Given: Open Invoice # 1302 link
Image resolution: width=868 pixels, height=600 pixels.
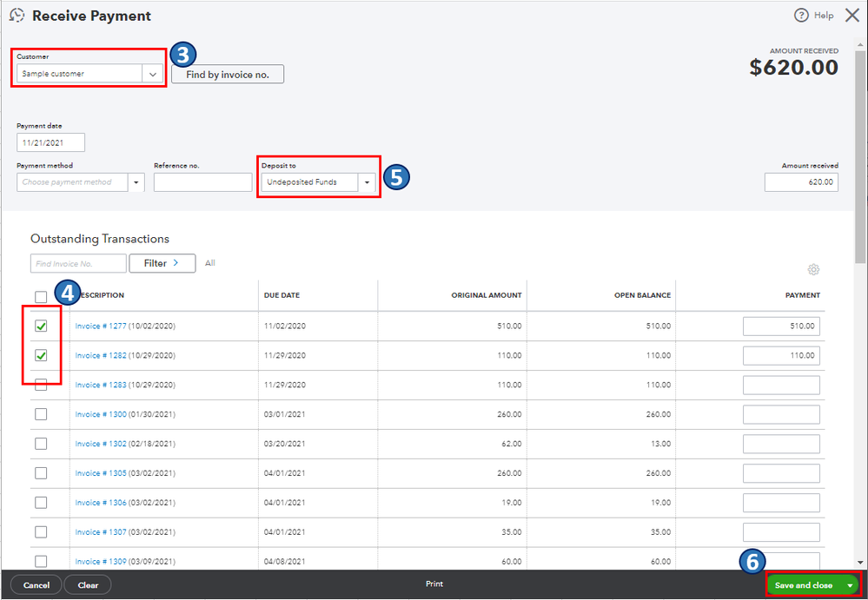Looking at the screenshot, I should 101,444.
